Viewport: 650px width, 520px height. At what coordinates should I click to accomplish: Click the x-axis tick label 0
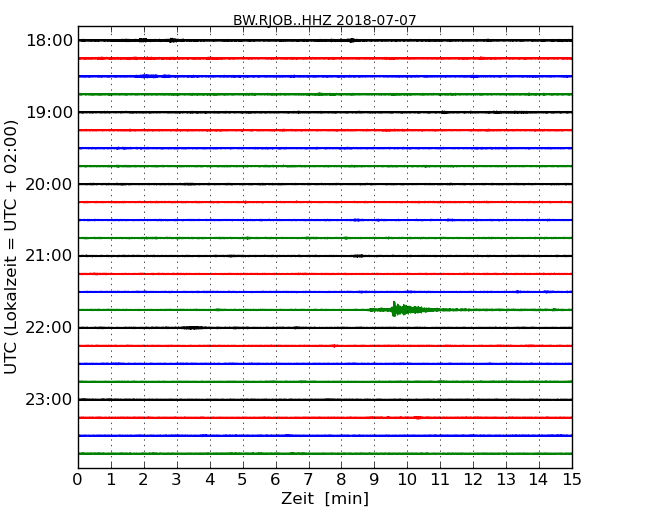(78, 480)
